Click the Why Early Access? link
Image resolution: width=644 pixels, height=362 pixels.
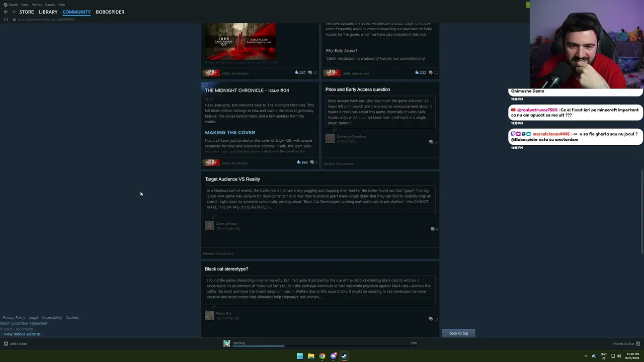[341, 50]
